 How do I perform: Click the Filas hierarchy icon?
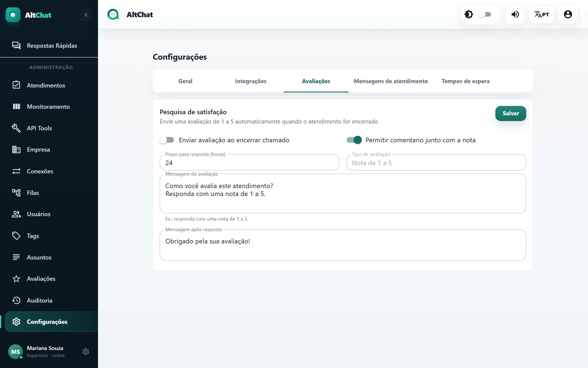[x=16, y=193]
